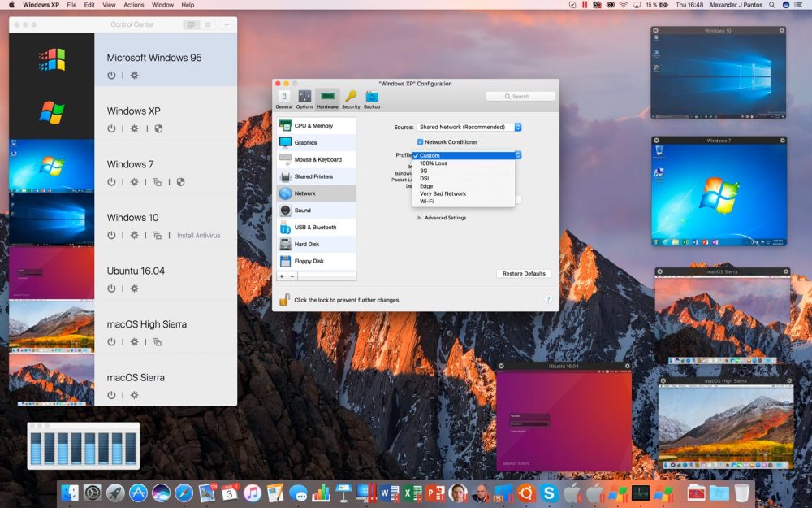Screen dimensions: 812x508
Task: Click Ubuntu 16.04 thumbnail in Control Center
Action: tap(52, 273)
